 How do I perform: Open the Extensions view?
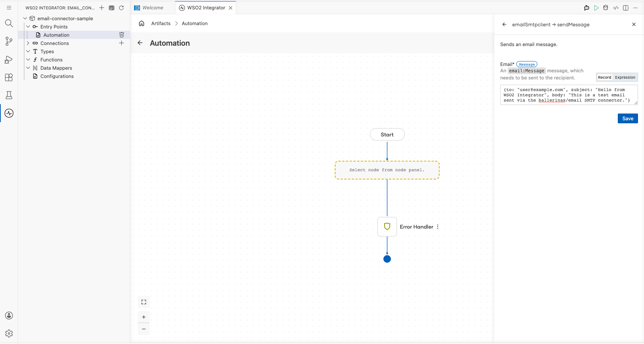tap(9, 77)
